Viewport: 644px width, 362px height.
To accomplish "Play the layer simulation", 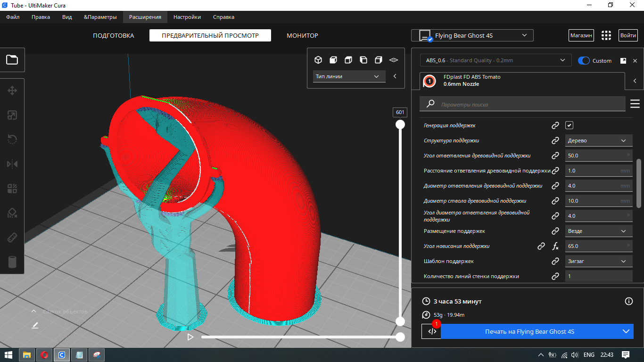I will click(x=190, y=337).
